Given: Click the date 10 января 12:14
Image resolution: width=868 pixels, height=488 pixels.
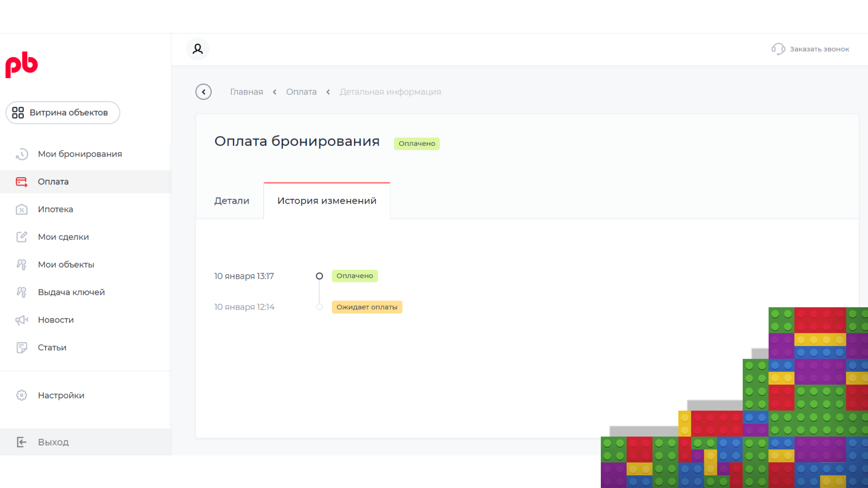Looking at the screenshot, I should click(x=244, y=307).
